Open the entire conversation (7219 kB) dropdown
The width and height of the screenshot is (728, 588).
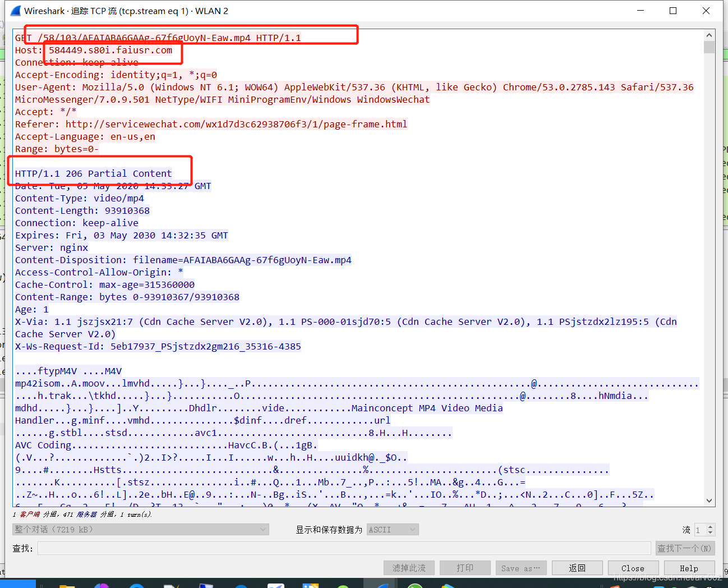point(141,529)
